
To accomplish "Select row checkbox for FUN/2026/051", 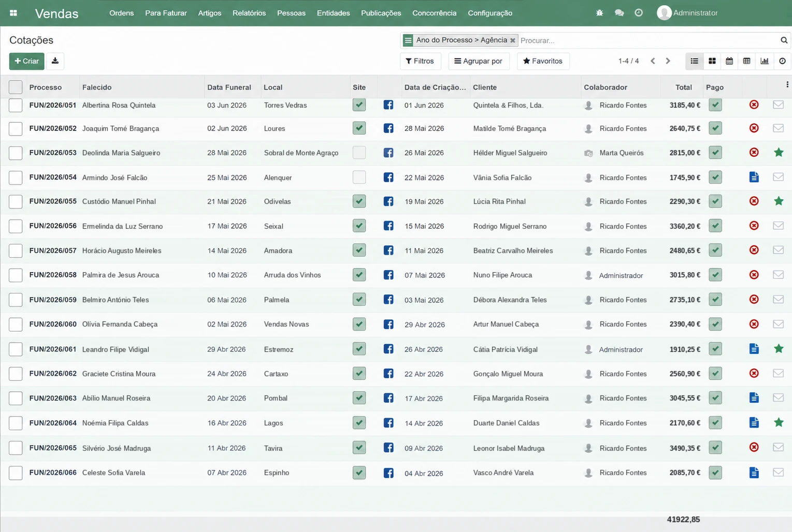I will pyautogui.click(x=16, y=105).
